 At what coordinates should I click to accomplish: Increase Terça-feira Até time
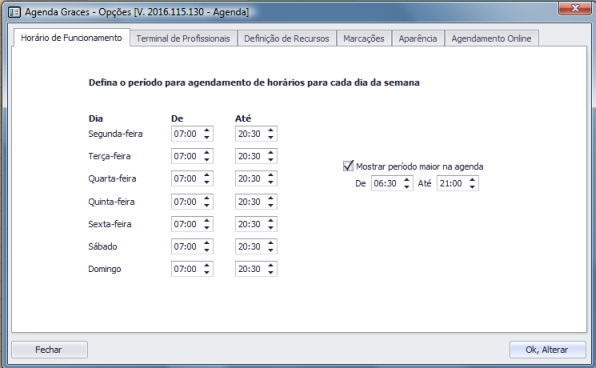click(271, 152)
